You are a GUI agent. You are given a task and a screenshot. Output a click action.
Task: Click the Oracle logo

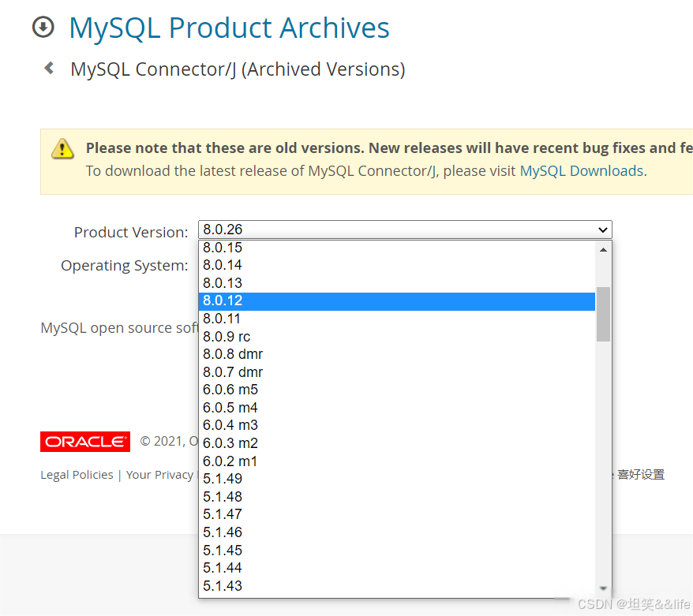point(85,442)
